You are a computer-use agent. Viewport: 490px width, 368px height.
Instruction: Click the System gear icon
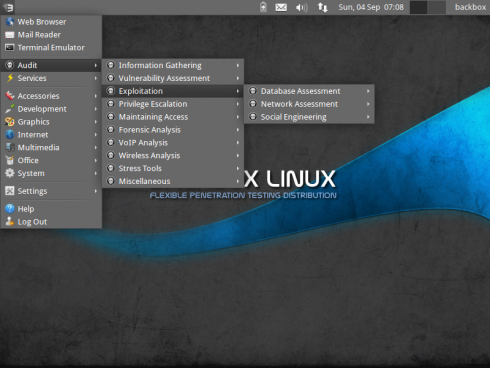point(10,173)
